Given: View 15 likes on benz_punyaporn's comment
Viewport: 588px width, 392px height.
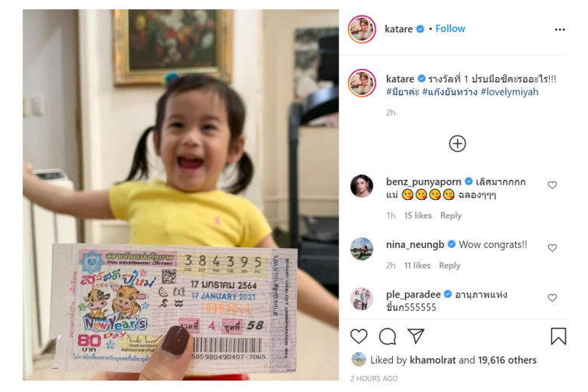Looking at the screenshot, I should point(417,216).
